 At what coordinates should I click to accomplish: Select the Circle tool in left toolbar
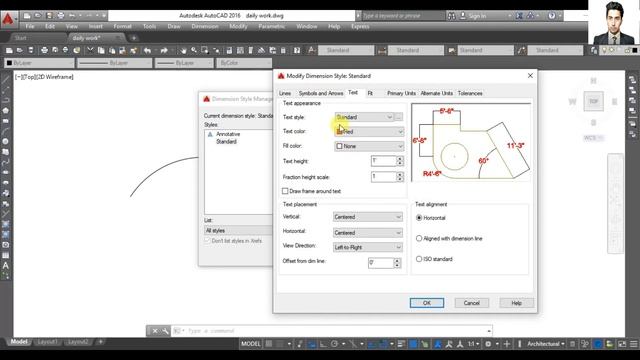coord(6,141)
